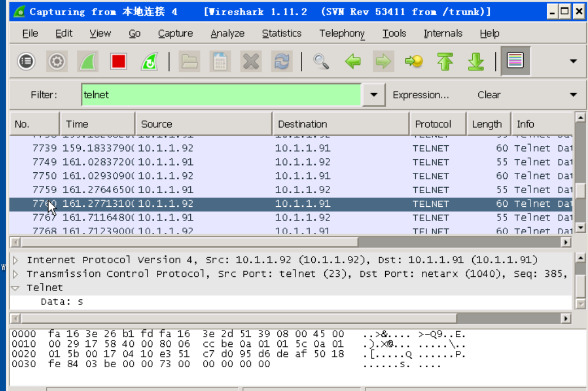This screenshot has width=588, height=391.
Task: Sort by Source column header
Action: (x=203, y=124)
